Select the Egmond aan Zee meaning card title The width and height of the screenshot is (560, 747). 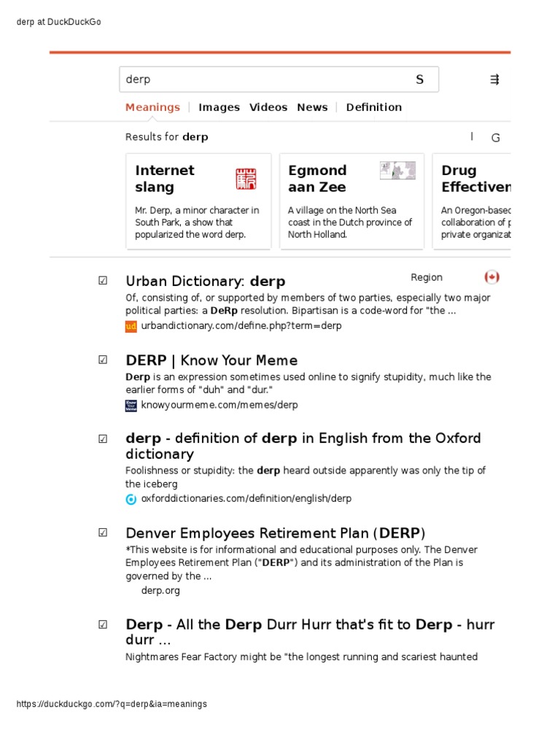coord(317,179)
